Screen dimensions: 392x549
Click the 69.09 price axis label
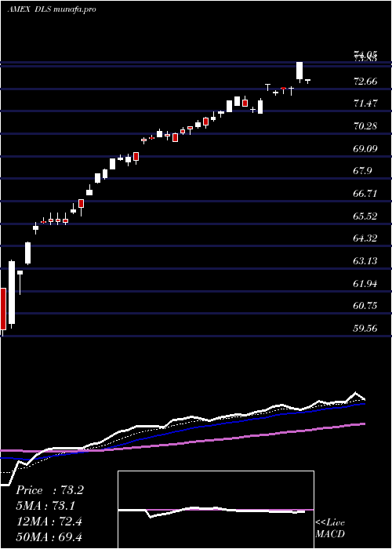tap(365, 149)
